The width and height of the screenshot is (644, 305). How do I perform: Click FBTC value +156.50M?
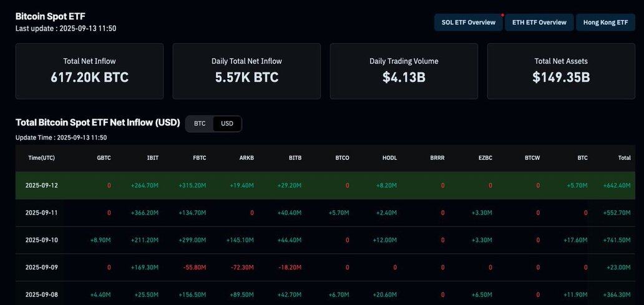pos(192,295)
